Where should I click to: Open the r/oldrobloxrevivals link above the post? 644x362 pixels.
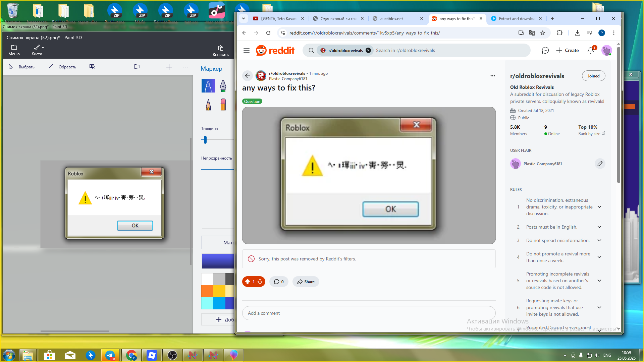(287, 73)
